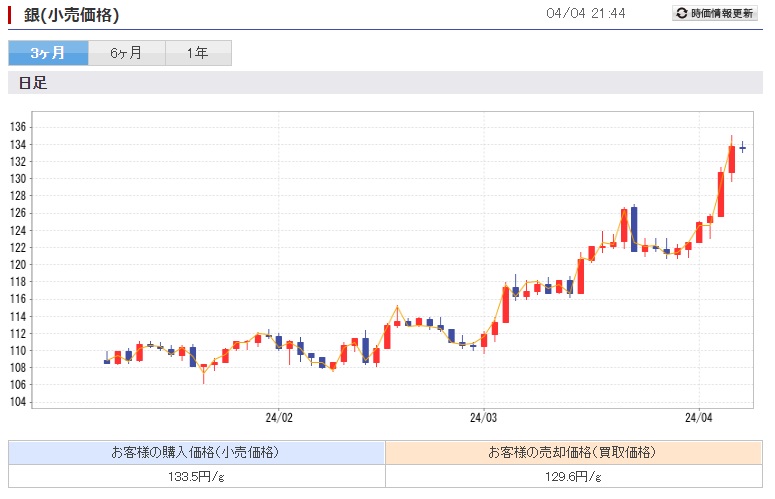This screenshot has width=775, height=499.
Task: Click the latest blue candlestick near 134
Action: point(742,147)
